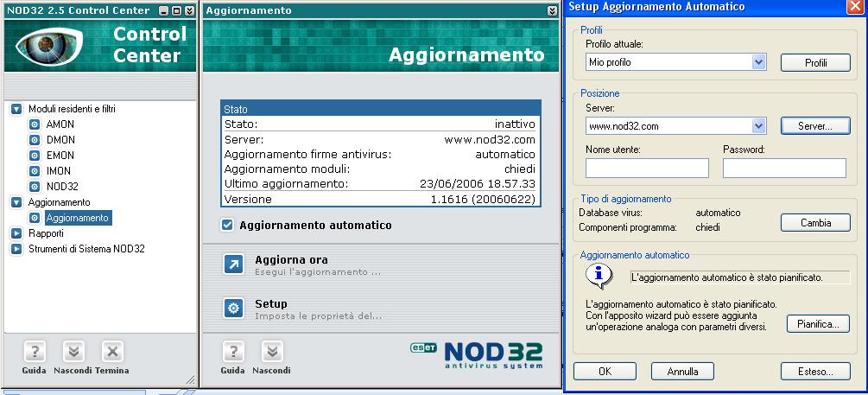Image resolution: width=868 pixels, height=395 pixels.
Task: Select the highlighted Aggiornamento tree item
Action: coord(78,218)
